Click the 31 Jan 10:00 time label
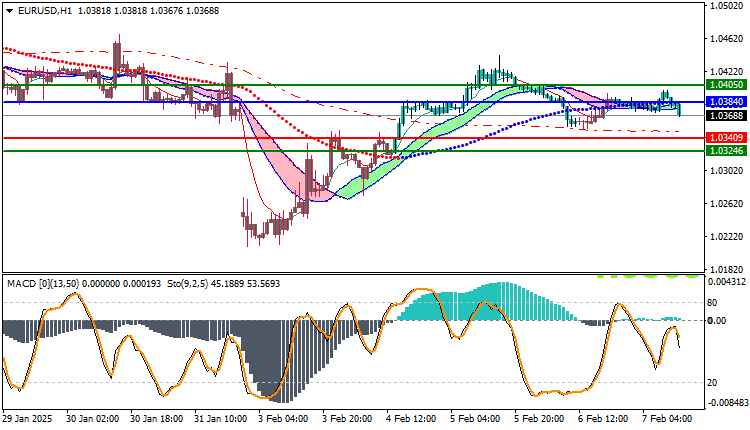Screen dimensions: 750x430 pos(221,419)
